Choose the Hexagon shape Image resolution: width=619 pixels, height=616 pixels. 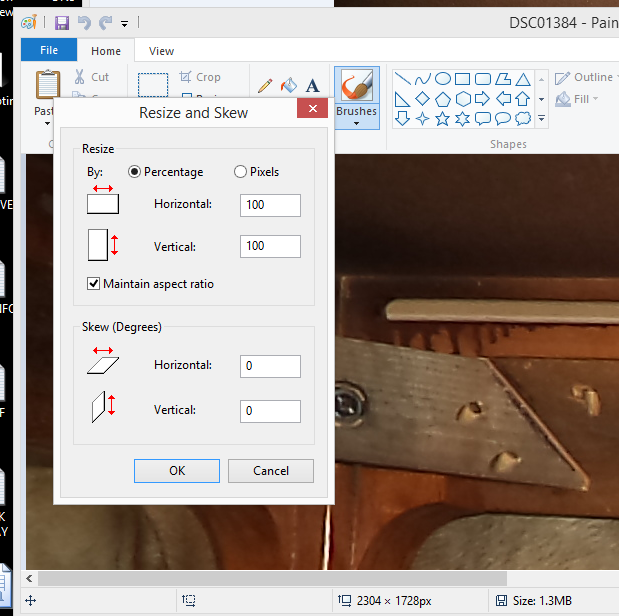click(x=463, y=99)
